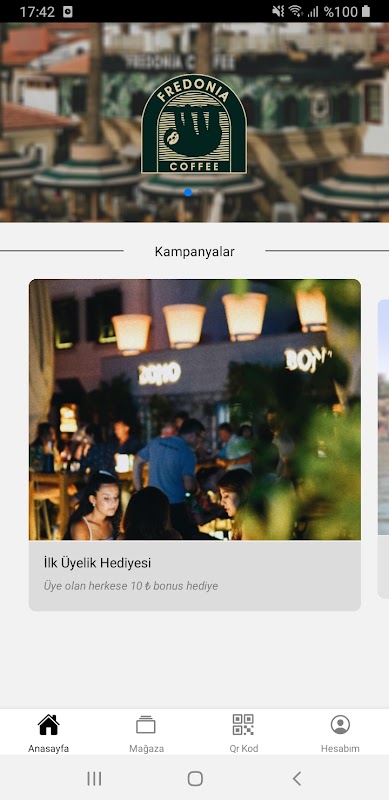Image resolution: width=389 pixels, height=800 pixels.
Task: Open the Qr Kod scanner icon
Action: click(x=243, y=724)
